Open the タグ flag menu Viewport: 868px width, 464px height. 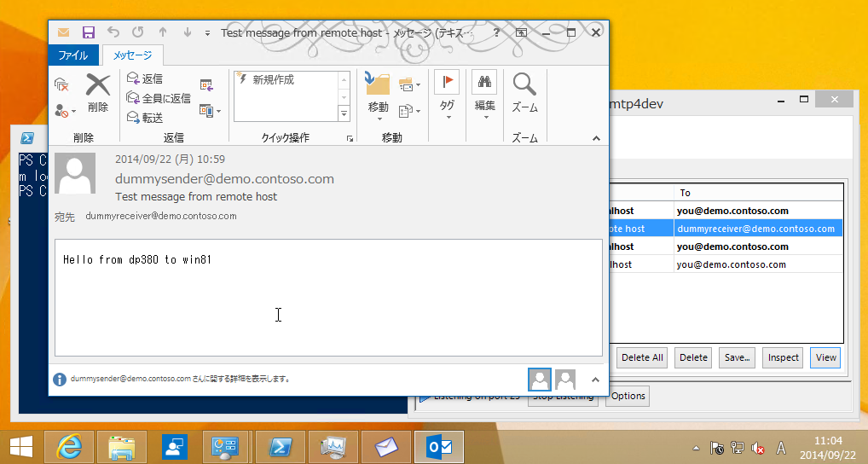pyautogui.click(x=448, y=95)
